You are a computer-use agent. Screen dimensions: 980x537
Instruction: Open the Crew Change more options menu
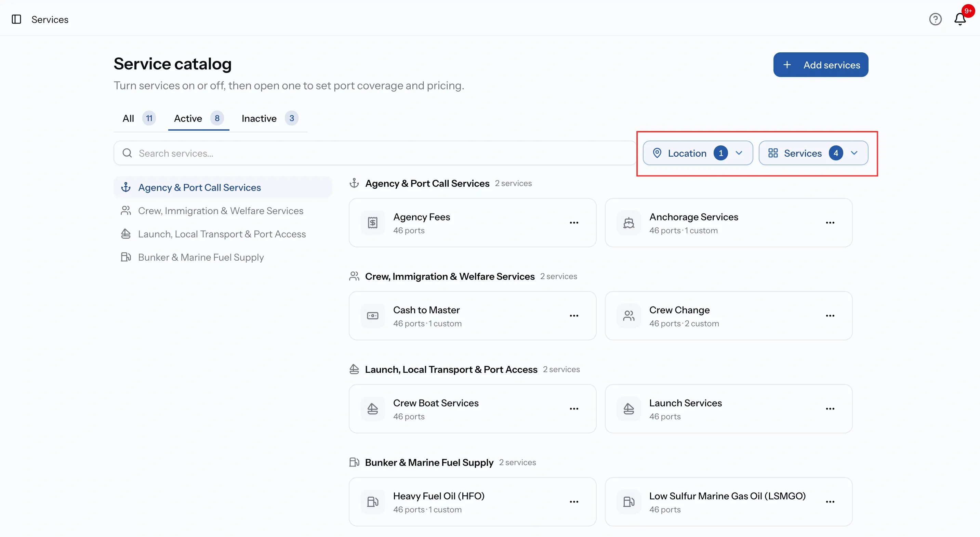tap(830, 316)
